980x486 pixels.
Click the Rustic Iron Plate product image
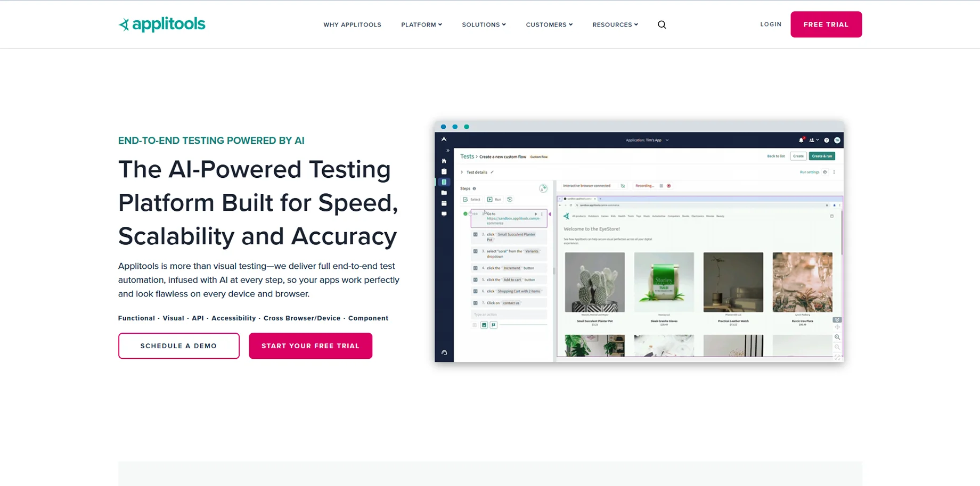click(803, 282)
